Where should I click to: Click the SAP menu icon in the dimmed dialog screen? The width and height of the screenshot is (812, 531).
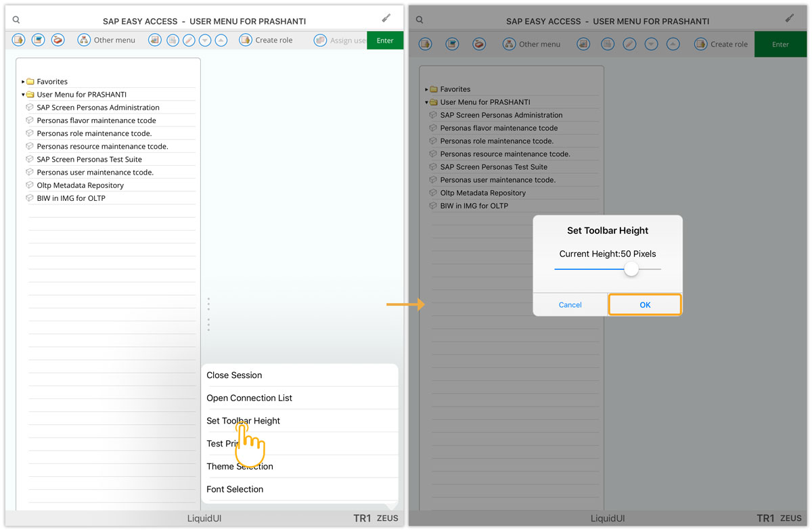pos(453,45)
